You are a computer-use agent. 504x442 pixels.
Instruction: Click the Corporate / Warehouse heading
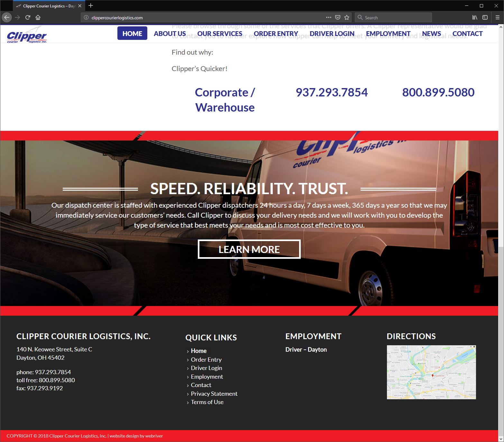pos(225,100)
